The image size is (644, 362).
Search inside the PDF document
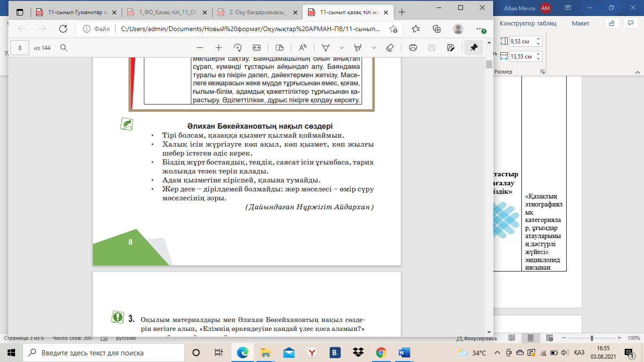pos(63,48)
